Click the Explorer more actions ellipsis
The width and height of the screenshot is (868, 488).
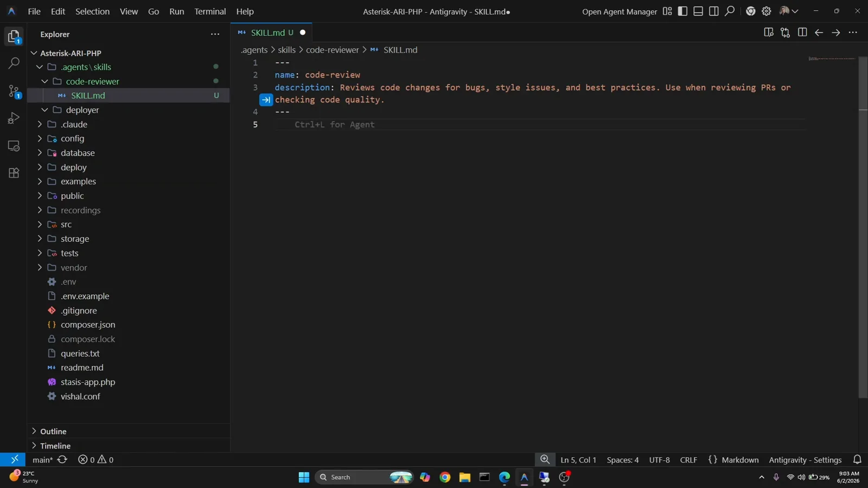click(x=215, y=34)
